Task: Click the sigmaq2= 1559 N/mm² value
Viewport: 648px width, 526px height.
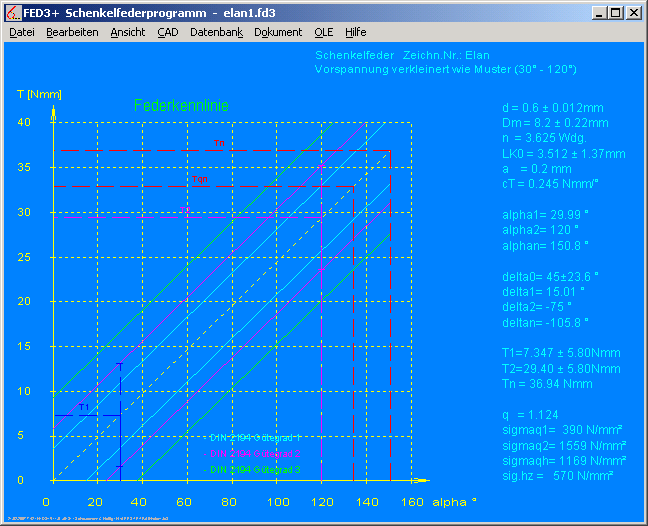Action: pos(563,434)
